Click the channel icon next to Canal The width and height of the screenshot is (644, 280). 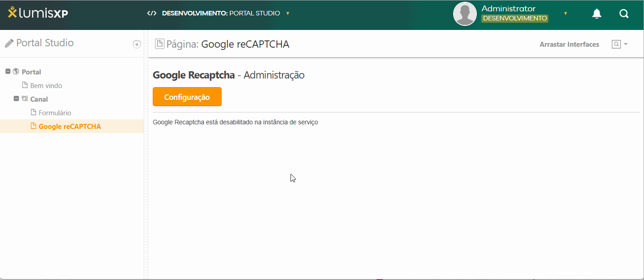25,98
